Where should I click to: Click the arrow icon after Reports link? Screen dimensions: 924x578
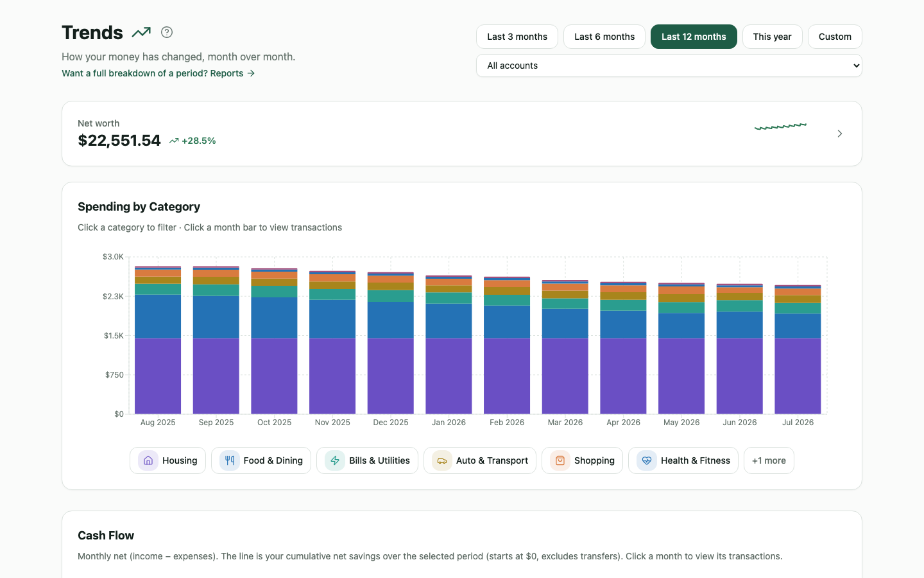251,73
